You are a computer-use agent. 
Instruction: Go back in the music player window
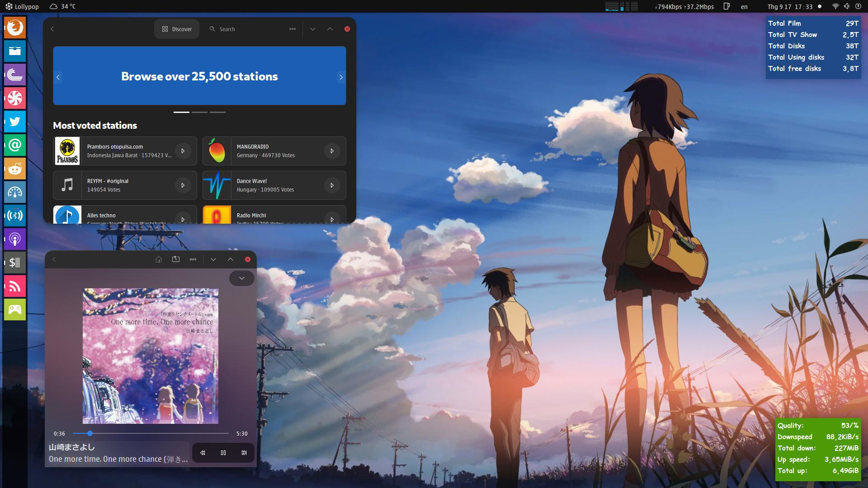[x=54, y=259]
